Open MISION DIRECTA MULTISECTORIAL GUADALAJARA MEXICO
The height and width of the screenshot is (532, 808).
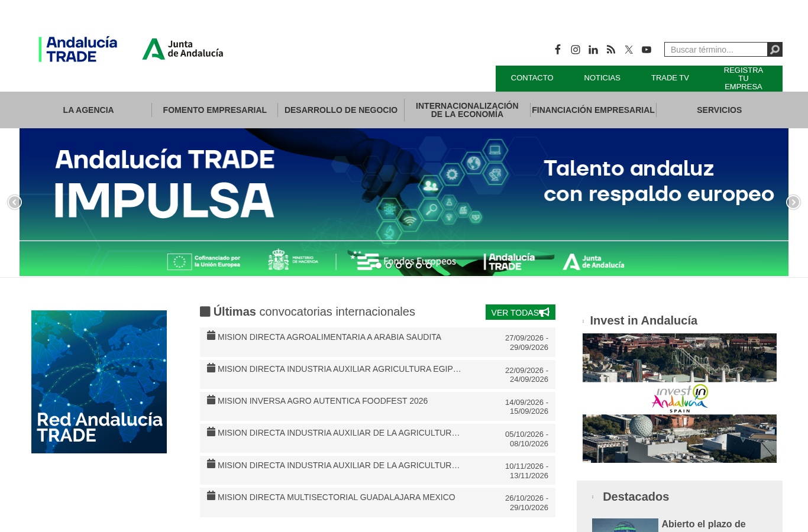pyautogui.click(x=336, y=497)
